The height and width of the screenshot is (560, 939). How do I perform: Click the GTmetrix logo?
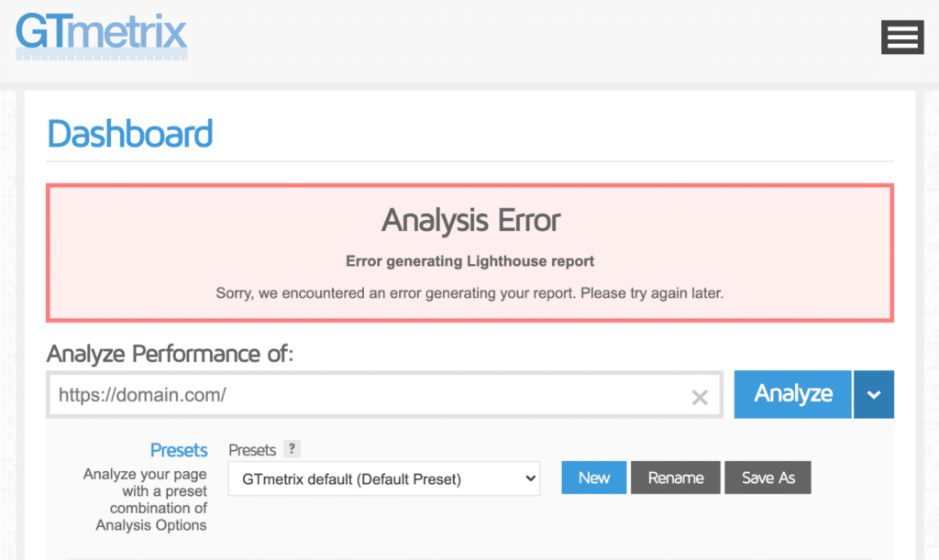tap(101, 37)
